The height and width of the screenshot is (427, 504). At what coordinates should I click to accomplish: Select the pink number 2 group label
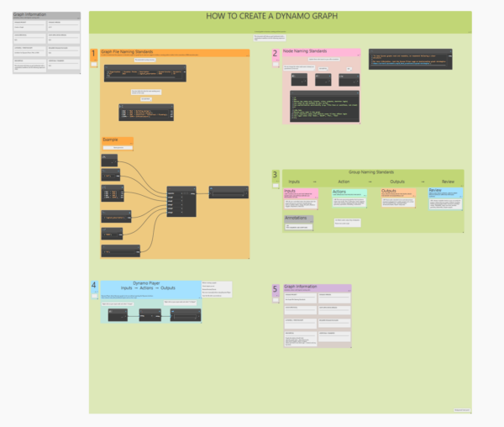click(276, 53)
